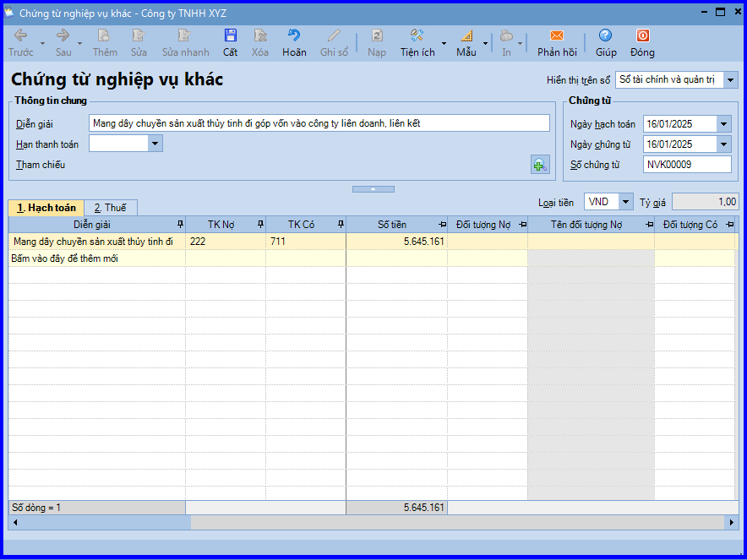Image resolution: width=747 pixels, height=560 pixels.
Task: Pin the Diễn giải column
Action: pyautogui.click(x=179, y=224)
